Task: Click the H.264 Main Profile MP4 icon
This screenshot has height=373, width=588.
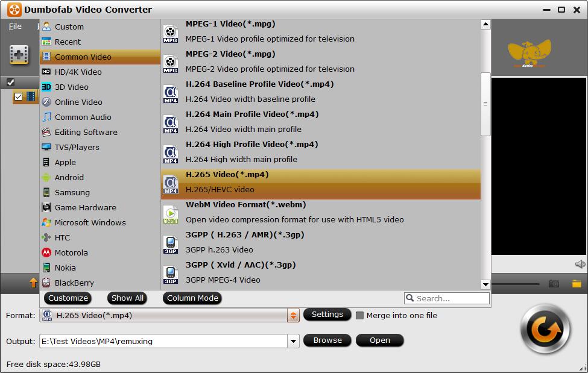Action: click(171, 124)
